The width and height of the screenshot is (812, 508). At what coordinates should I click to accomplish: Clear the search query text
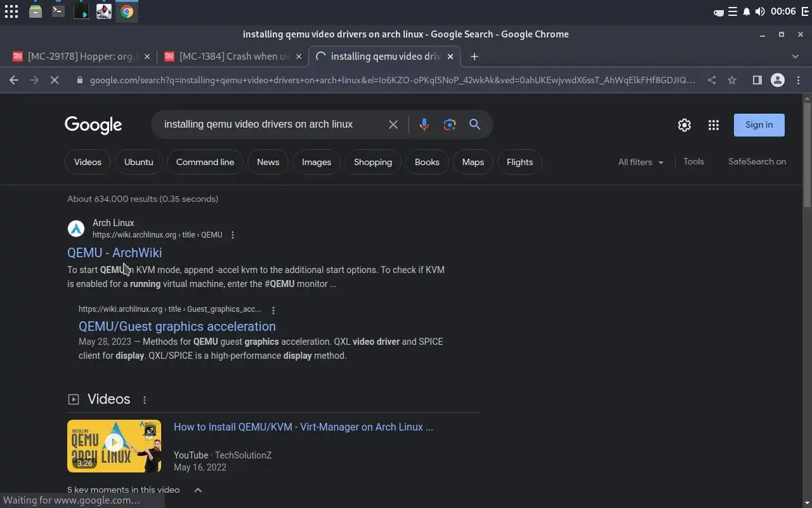393,124
